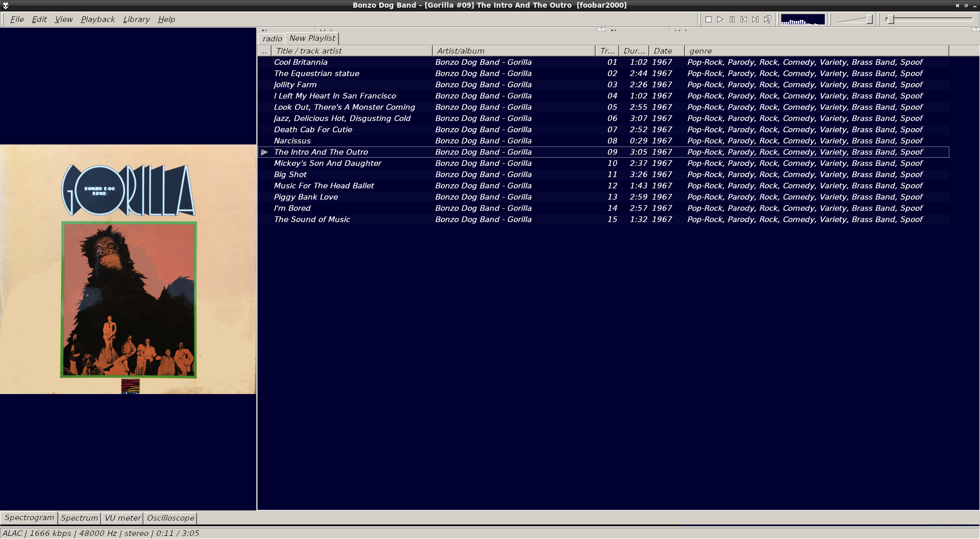Viewport: 980px width, 539px height.
Task: Open the Playback menu
Action: click(98, 19)
